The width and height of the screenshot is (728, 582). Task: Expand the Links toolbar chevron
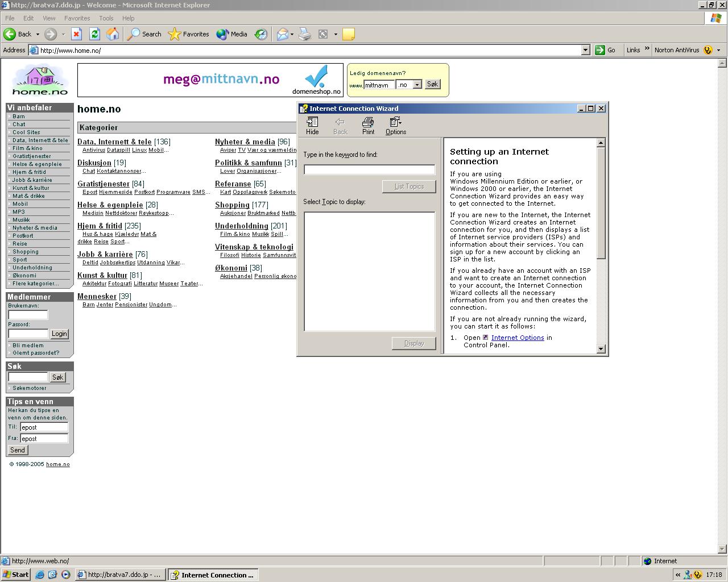[x=647, y=49]
